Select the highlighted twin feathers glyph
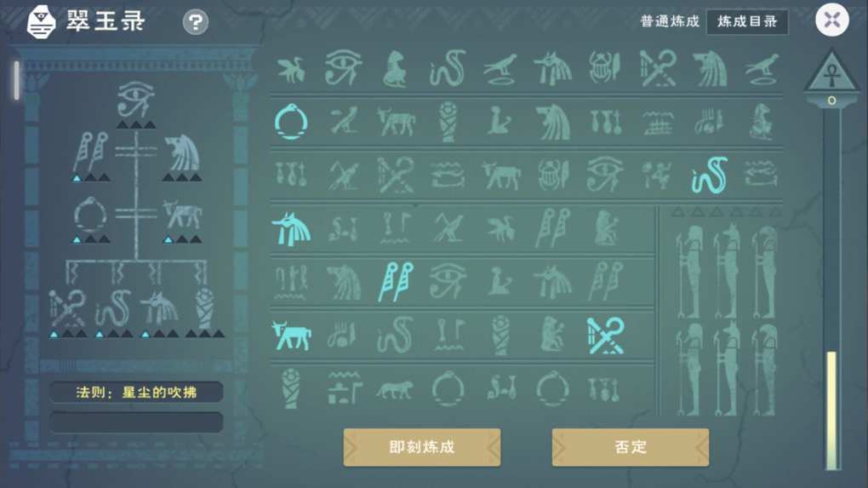Viewport: 868px width, 488px height. click(x=396, y=281)
